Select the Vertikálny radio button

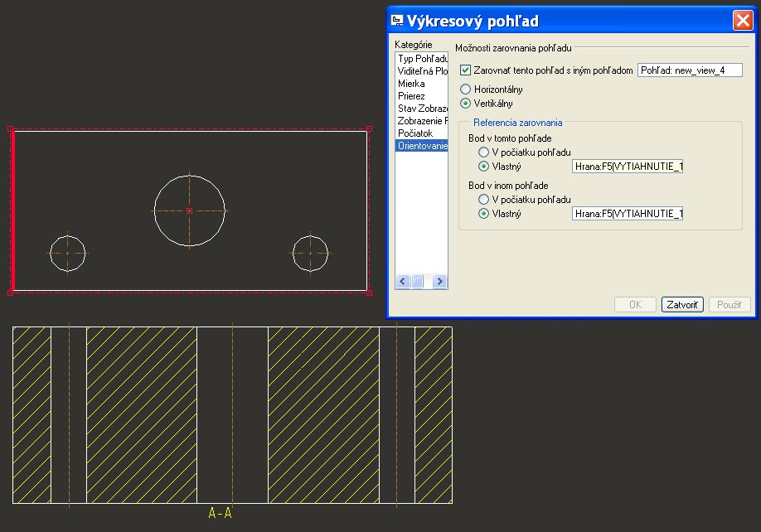pos(465,104)
